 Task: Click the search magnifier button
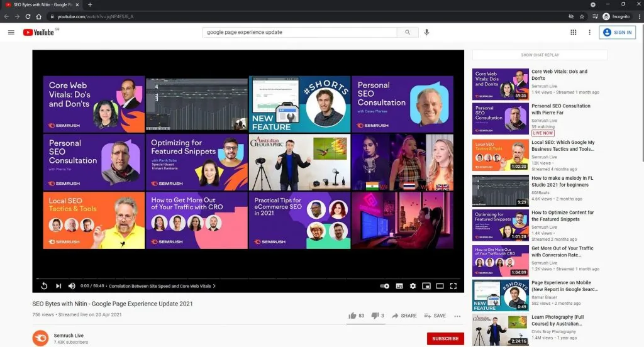[408, 32]
